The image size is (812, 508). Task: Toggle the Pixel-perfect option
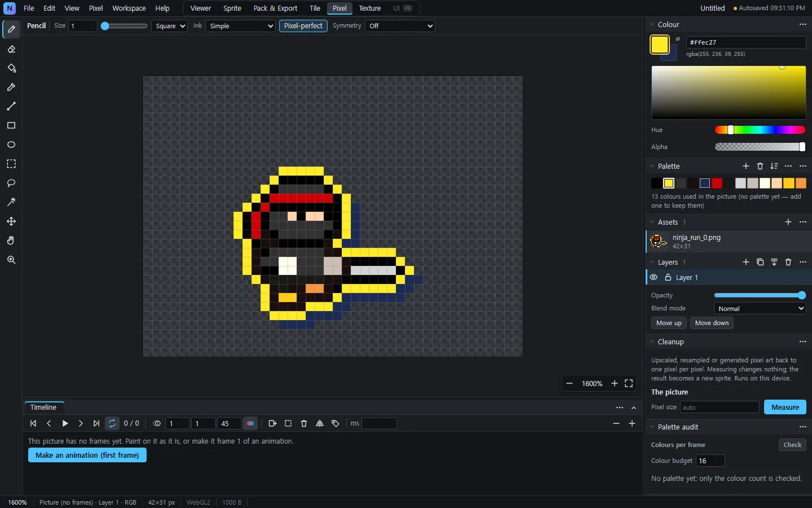(x=303, y=26)
